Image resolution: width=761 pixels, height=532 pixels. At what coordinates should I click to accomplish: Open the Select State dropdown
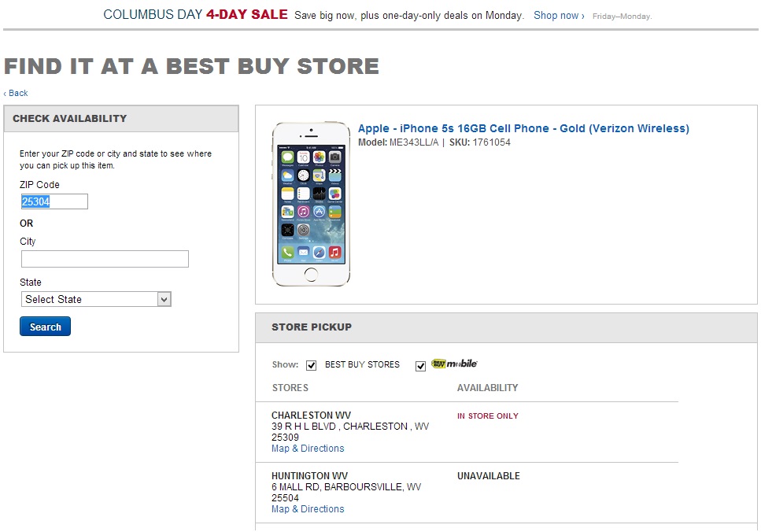(96, 299)
